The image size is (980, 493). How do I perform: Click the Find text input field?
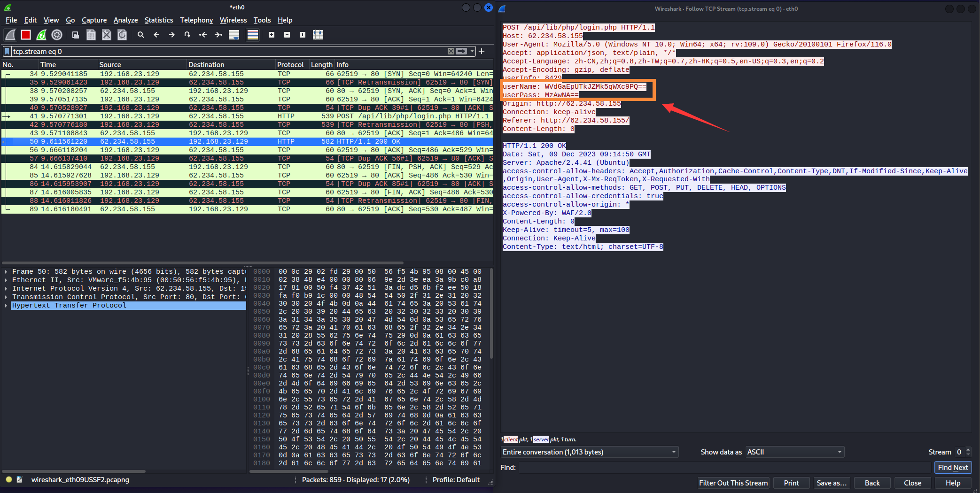(x=725, y=468)
